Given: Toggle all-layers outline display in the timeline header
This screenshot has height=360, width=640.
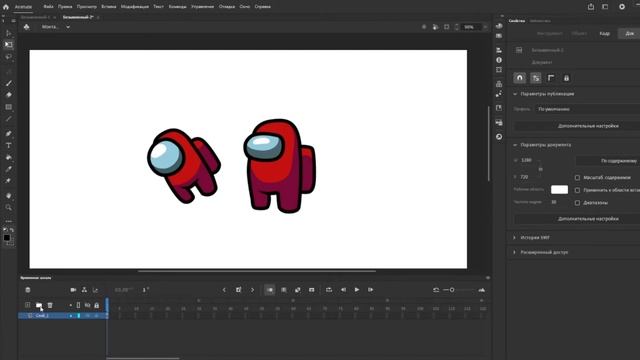Looking at the screenshot, I should [78, 305].
